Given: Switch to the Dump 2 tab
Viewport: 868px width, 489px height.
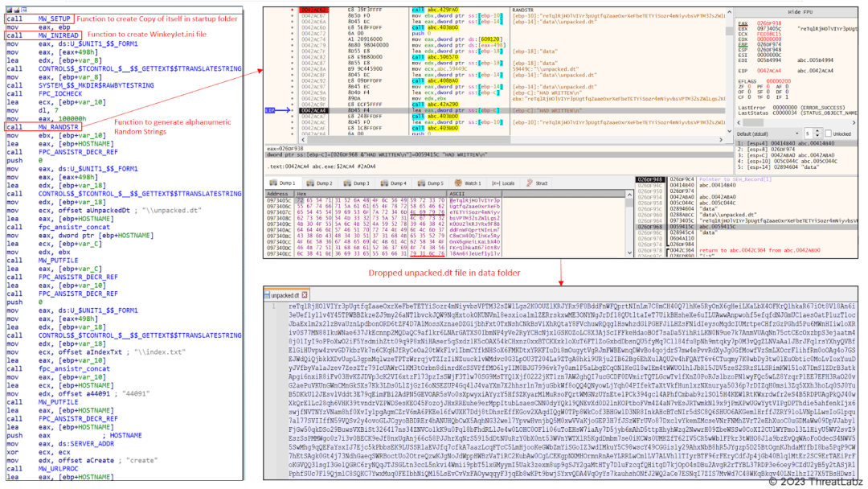Looking at the screenshot, I should tap(324, 183).
